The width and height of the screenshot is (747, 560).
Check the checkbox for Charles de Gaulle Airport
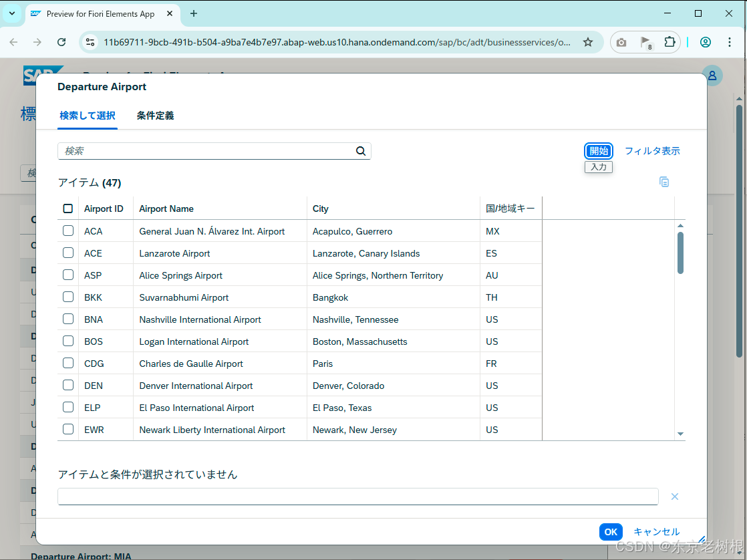point(67,364)
